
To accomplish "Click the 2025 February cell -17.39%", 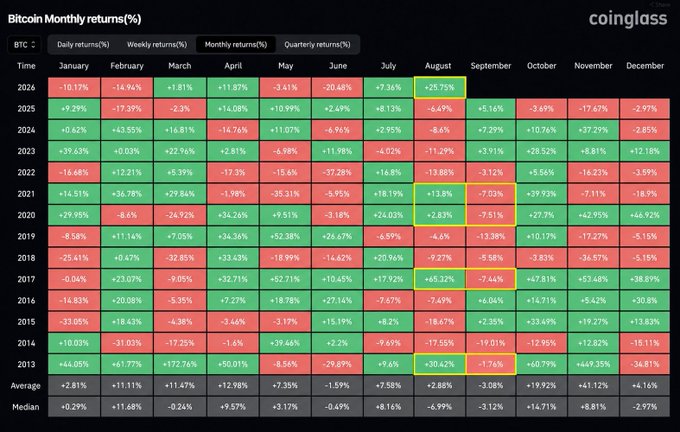I will click(x=127, y=109).
